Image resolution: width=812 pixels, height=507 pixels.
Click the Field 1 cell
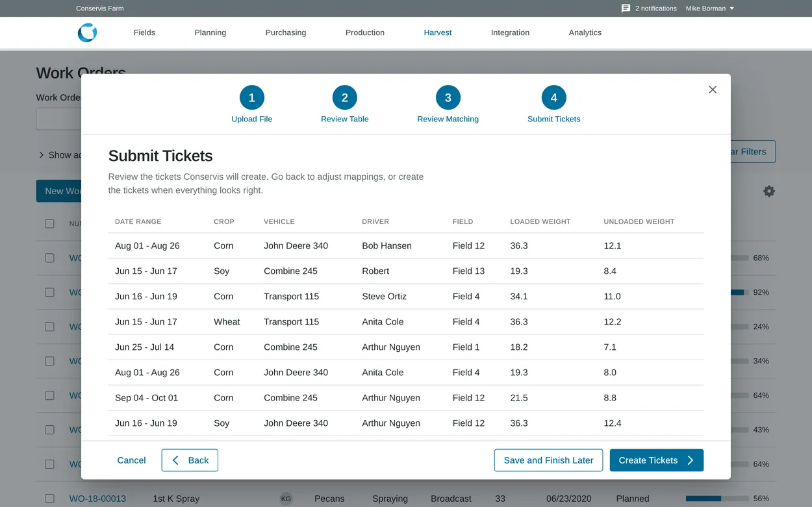click(466, 347)
